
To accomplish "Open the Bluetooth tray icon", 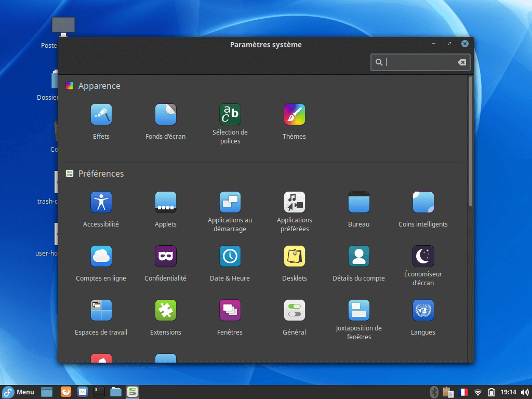I will coord(434,392).
